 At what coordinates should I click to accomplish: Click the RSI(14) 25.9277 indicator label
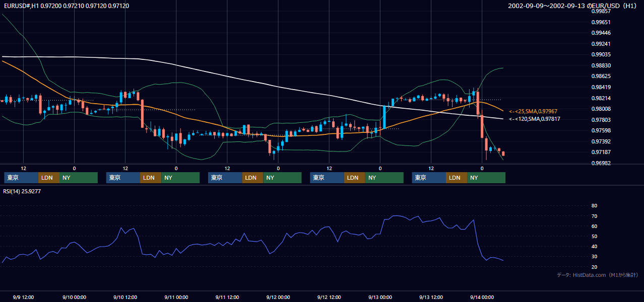point(22,191)
